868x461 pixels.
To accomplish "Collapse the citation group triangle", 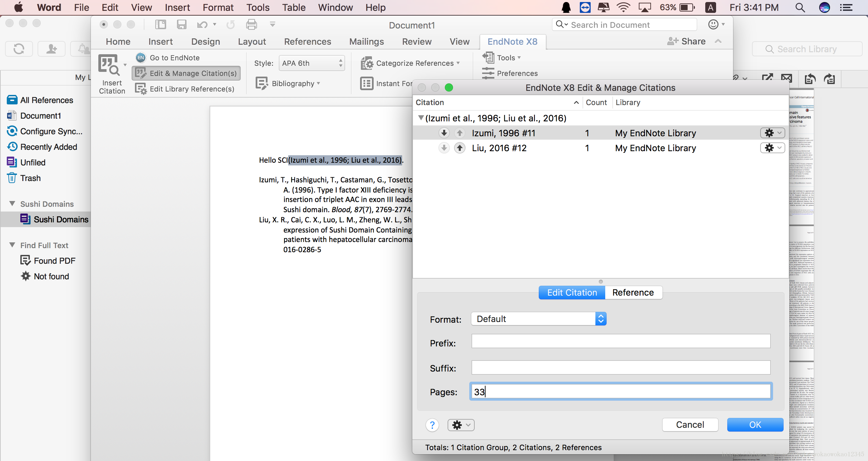I will pyautogui.click(x=421, y=118).
